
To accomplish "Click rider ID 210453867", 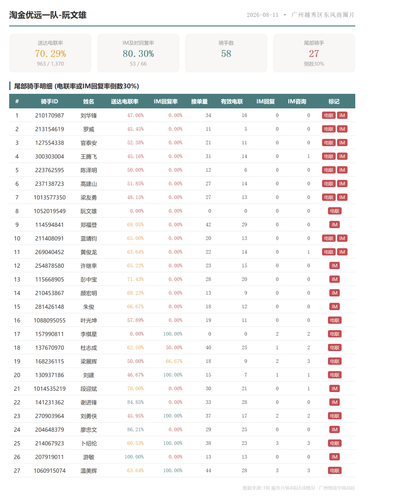I will [50, 293].
